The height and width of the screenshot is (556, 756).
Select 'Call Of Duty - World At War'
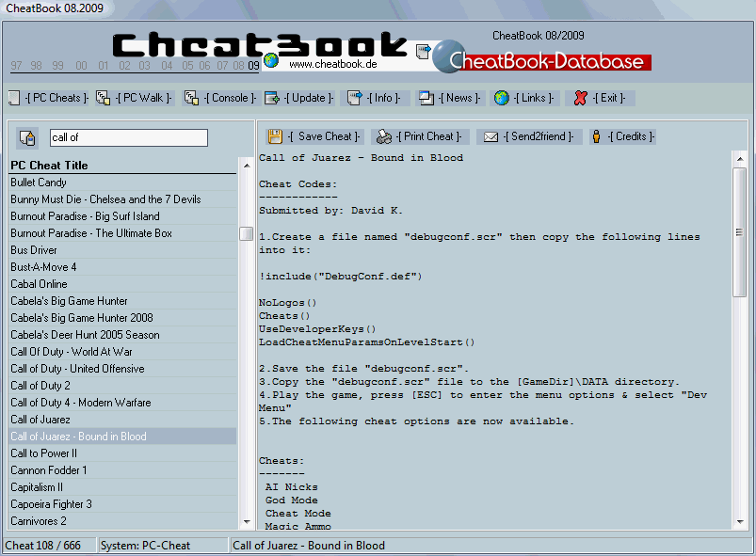click(123, 352)
